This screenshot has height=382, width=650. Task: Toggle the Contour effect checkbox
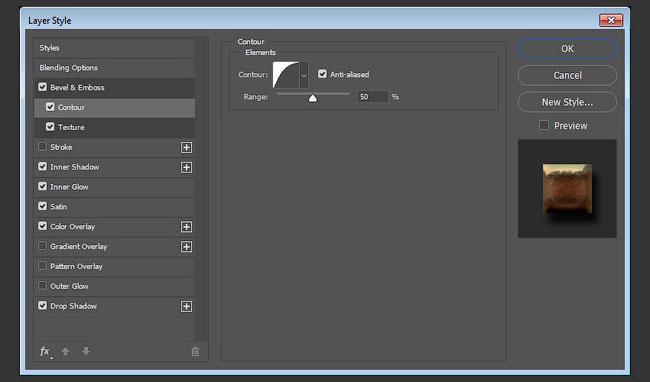(50, 107)
